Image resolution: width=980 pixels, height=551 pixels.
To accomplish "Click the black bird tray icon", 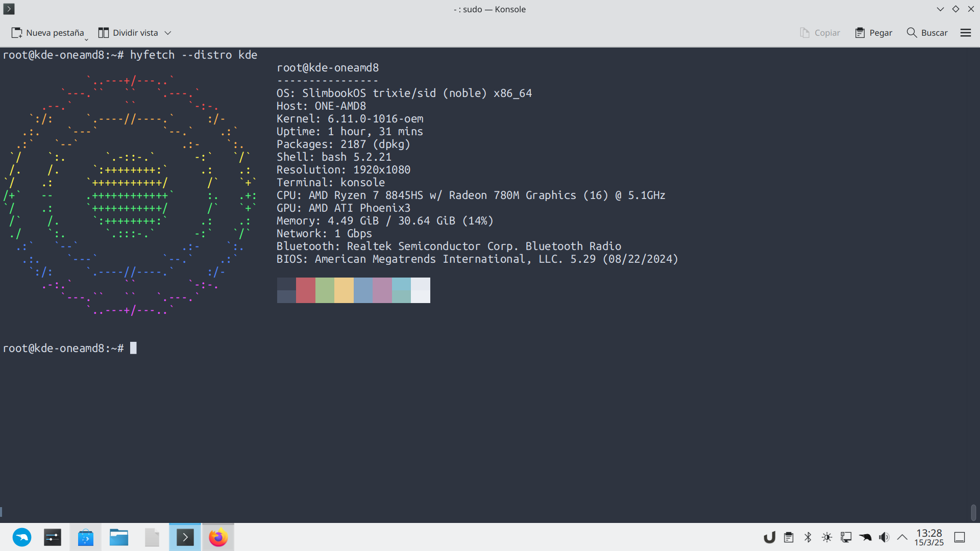I will point(865,537).
